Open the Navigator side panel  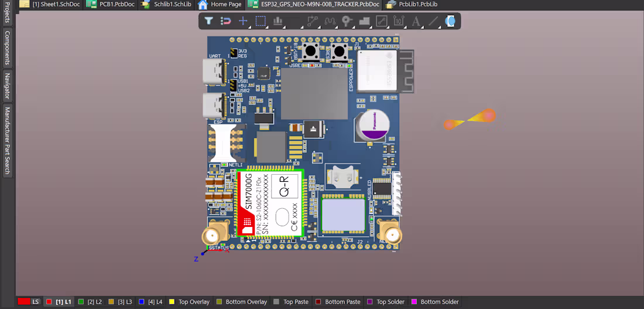coord(8,86)
